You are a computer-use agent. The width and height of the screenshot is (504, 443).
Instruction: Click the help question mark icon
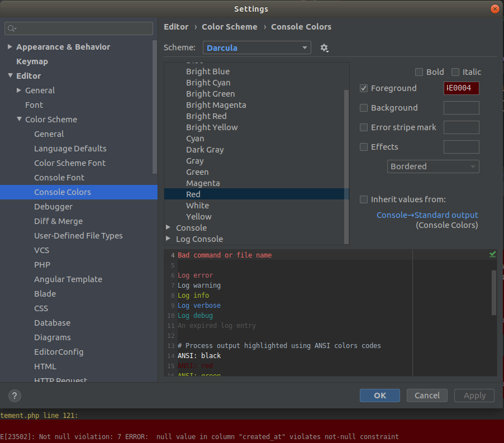[14, 396]
